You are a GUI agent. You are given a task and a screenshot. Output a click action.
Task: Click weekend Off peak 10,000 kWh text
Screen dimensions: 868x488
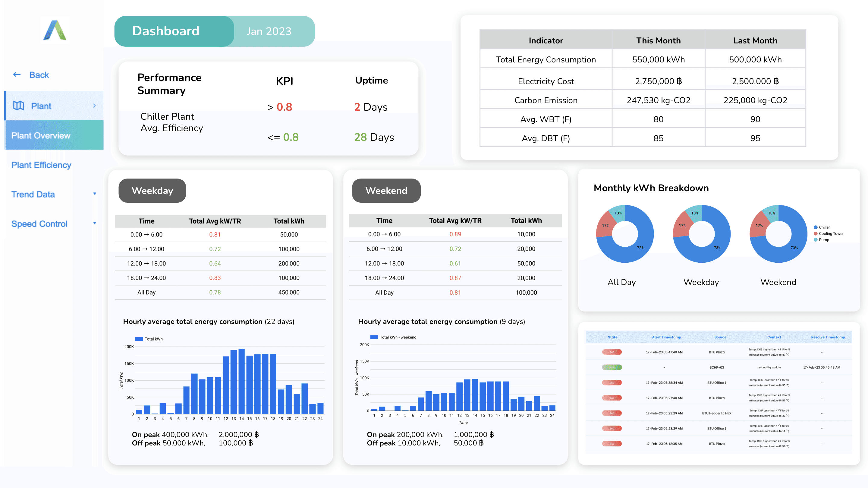point(403,443)
